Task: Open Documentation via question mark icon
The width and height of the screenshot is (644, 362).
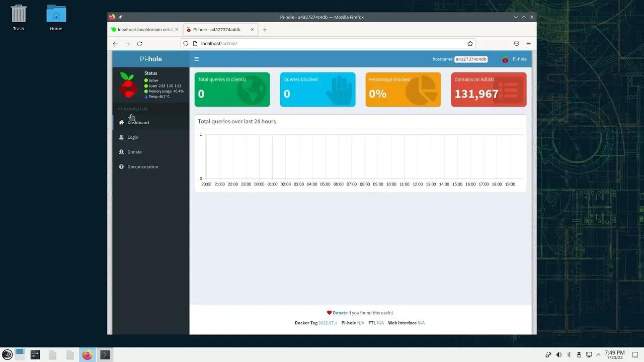Action: tap(121, 166)
